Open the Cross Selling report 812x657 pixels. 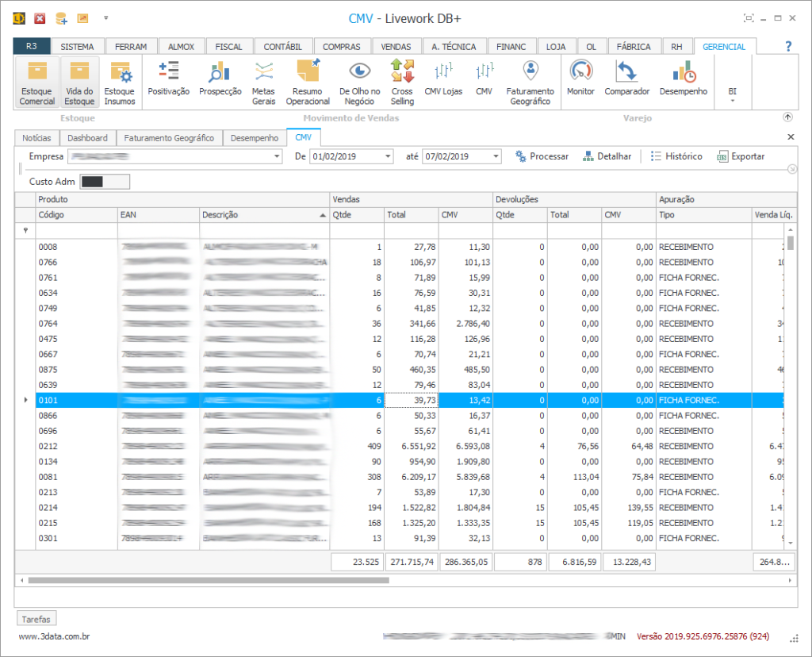(402, 83)
